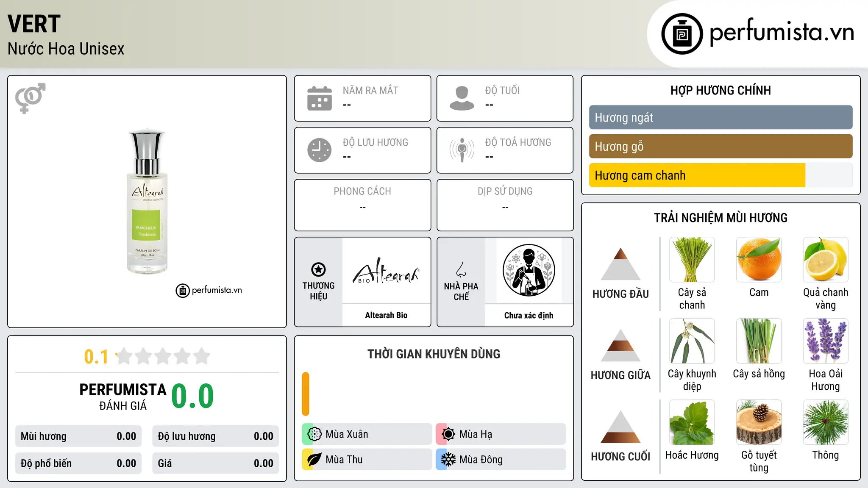The height and width of the screenshot is (488, 868).
Task: Click the spring flower icon
Action: (314, 434)
